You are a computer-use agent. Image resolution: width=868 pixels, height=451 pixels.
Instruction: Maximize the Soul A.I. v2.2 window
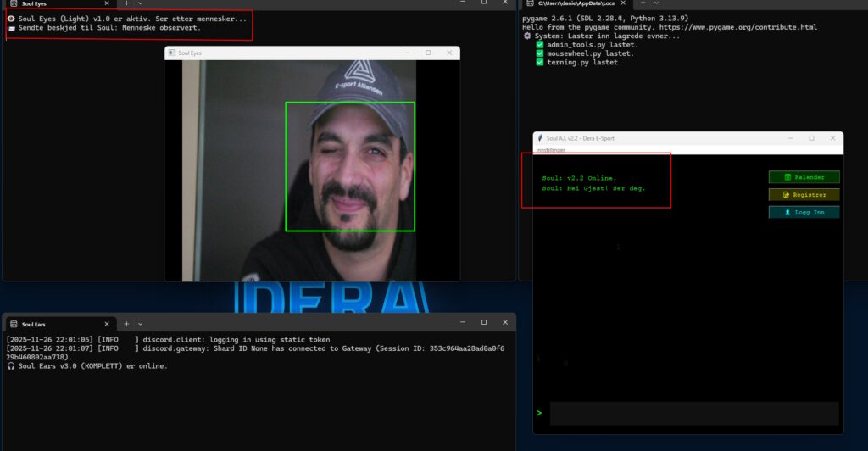811,138
